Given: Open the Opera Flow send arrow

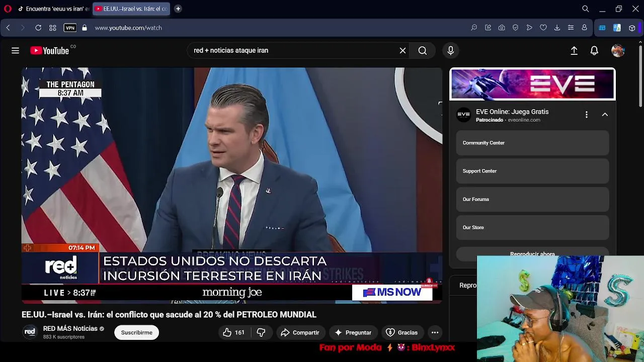Looking at the screenshot, I should coord(529,28).
